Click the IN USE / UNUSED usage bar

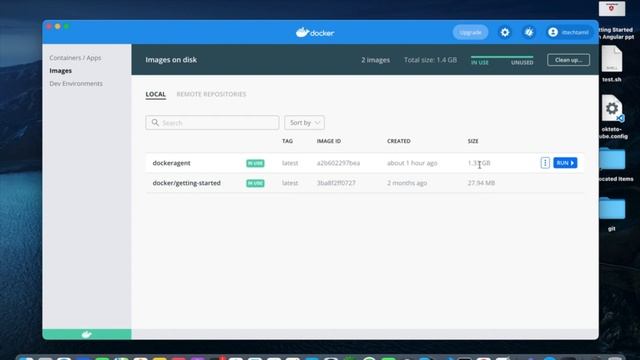tap(502, 60)
